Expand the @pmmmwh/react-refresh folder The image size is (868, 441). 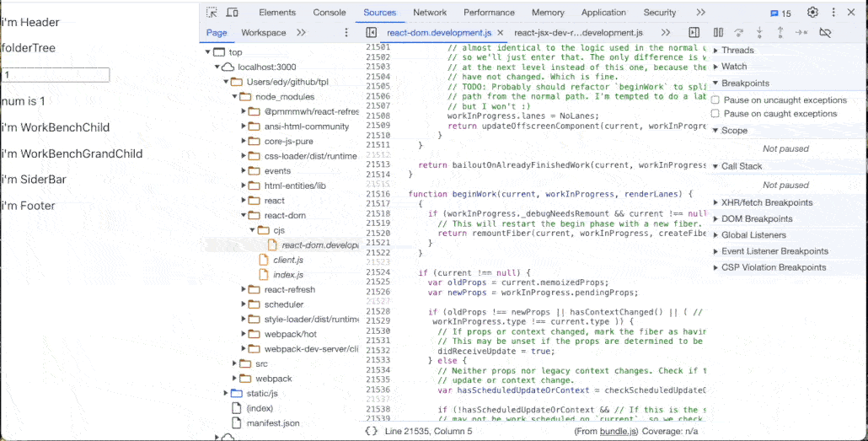coord(244,111)
